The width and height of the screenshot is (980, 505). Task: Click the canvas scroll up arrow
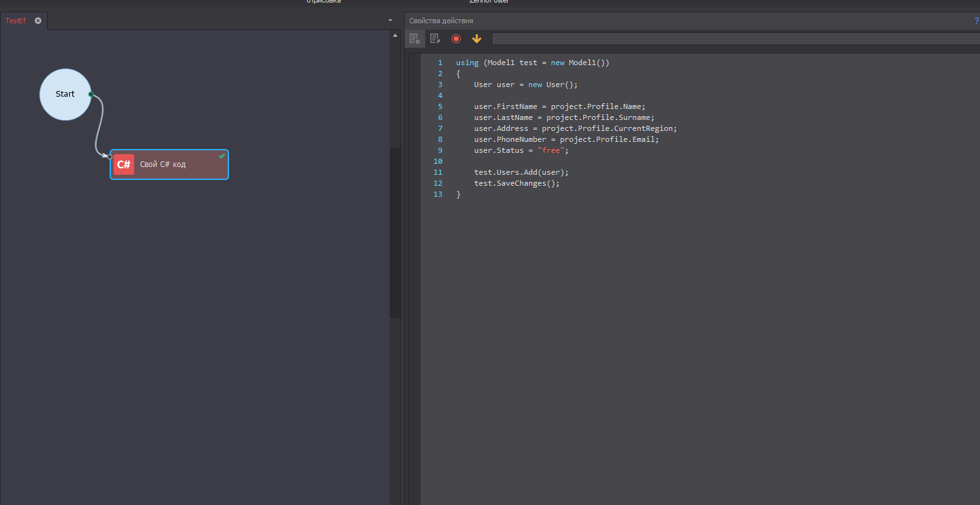point(395,35)
